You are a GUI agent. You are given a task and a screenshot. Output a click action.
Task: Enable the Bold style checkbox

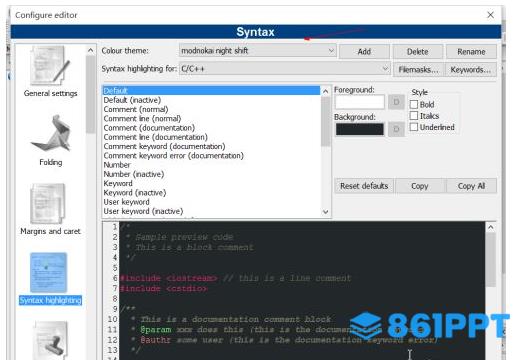414,104
